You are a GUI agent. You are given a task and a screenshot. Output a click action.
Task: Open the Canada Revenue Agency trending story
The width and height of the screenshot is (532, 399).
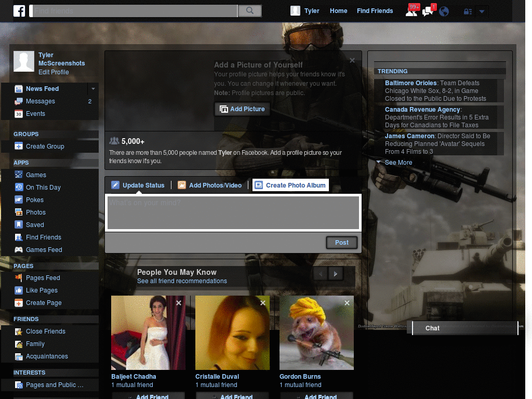click(436, 117)
